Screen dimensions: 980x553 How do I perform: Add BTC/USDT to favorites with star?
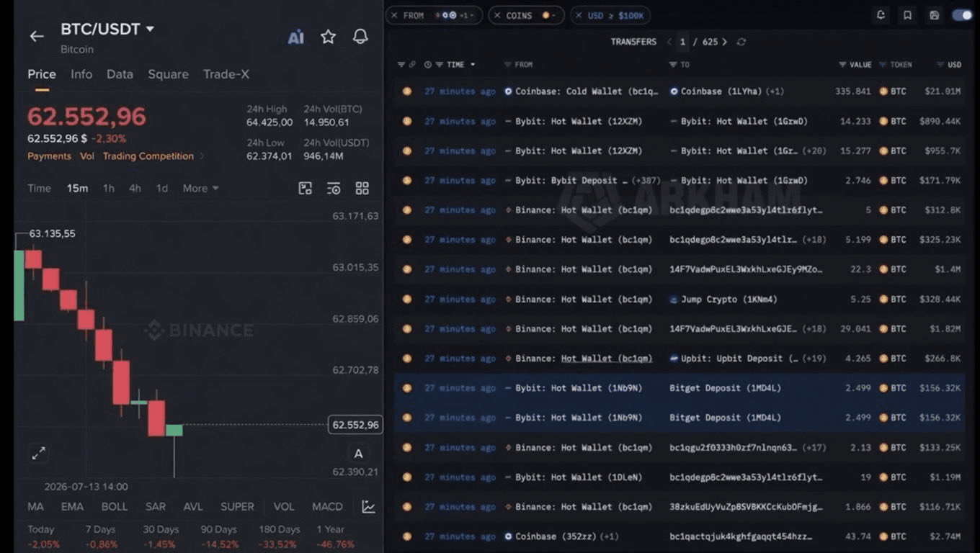[x=328, y=37]
